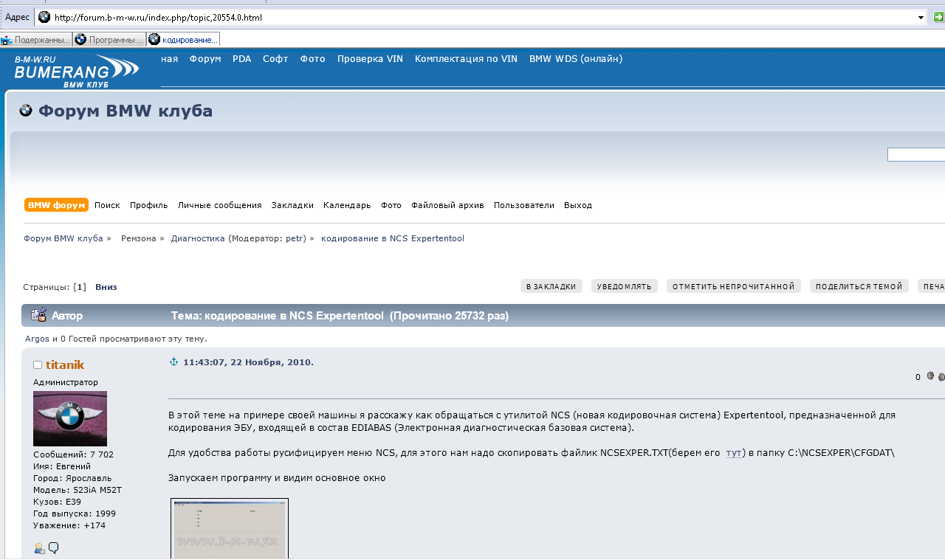The width and height of the screenshot is (945, 560).
Task: Click the anchor icon before post date
Action: tap(174, 362)
